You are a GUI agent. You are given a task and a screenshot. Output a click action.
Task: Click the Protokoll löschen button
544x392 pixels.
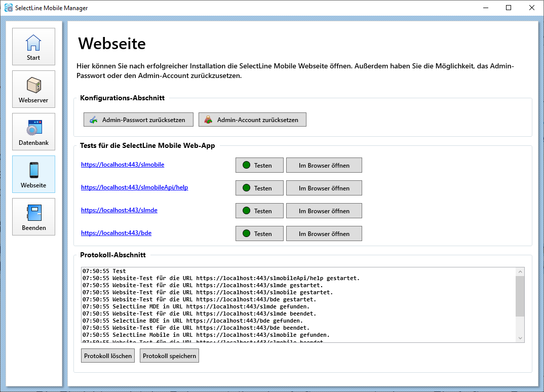(108, 356)
